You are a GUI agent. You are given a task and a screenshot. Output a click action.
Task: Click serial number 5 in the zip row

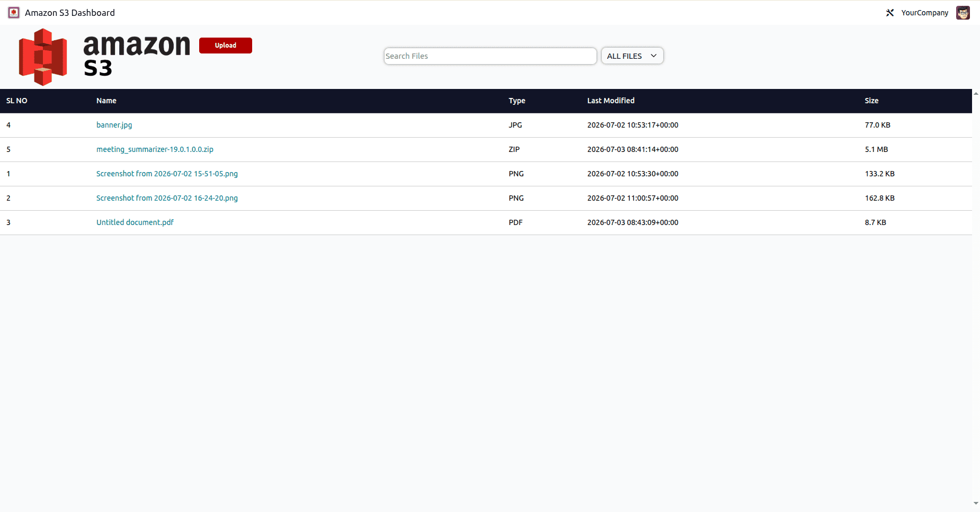[x=8, y=149]
